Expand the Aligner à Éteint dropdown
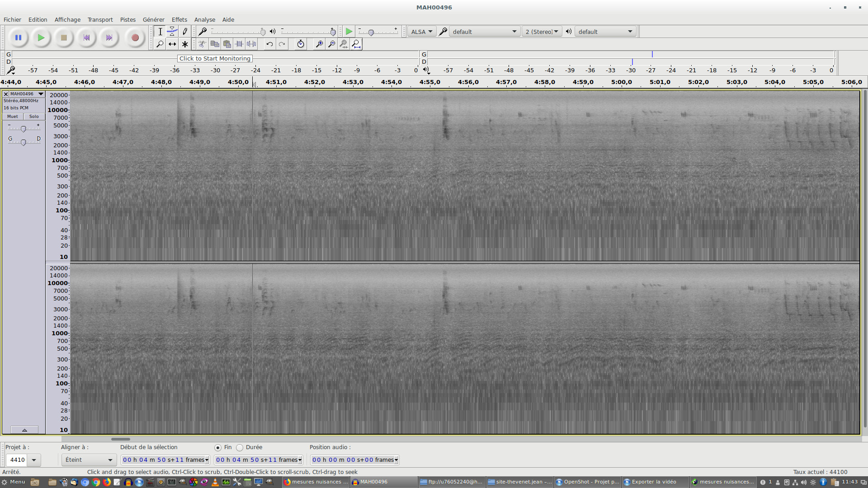Image resolution: width=868 pixels, height=488 pixels. click(89, 460)
